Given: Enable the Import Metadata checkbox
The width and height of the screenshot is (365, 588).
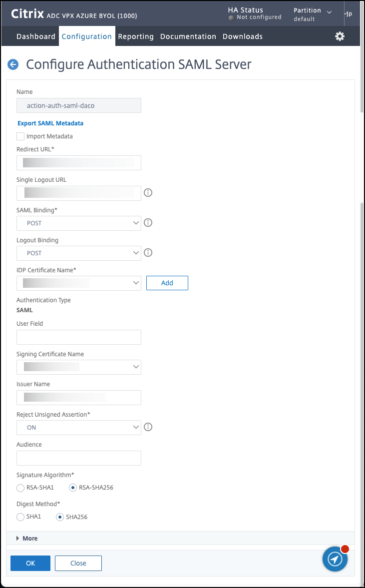Looking at the screenshot, I should [20, 136].
